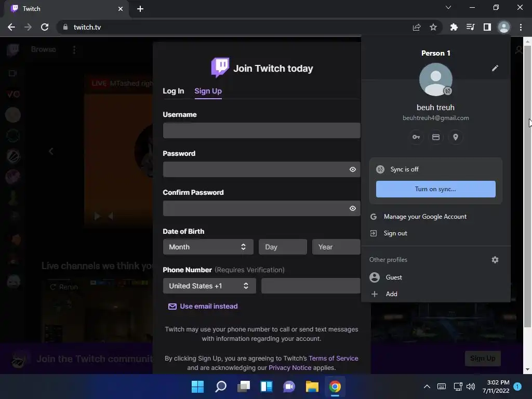Viewport: 532px width, 399px height.
Task: Reload the twitch.tv page
Action: (45, 27)
